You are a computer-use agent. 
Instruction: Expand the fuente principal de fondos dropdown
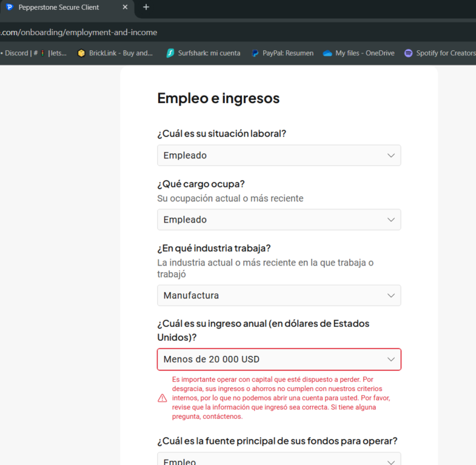pyautogui.click(x=279, y=458)
